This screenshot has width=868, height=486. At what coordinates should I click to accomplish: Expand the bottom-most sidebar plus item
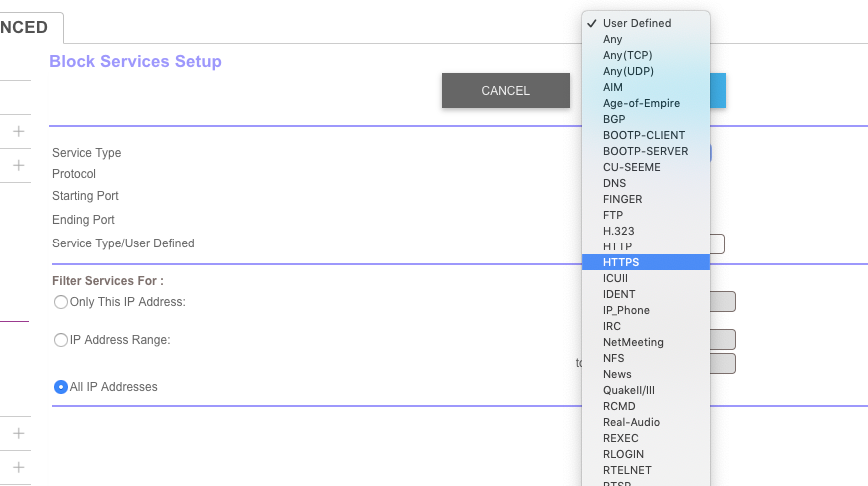click(18, 467)
